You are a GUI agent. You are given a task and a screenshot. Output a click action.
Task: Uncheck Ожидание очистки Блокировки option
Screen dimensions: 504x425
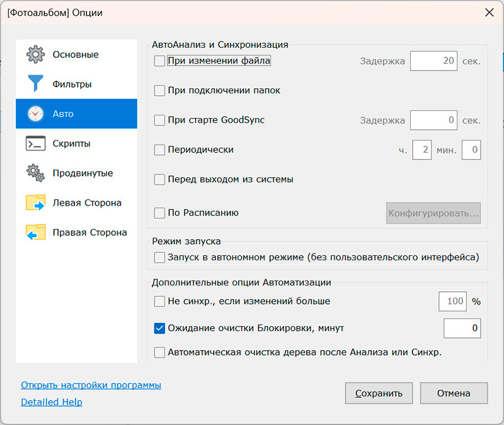(x=159, y=328)
